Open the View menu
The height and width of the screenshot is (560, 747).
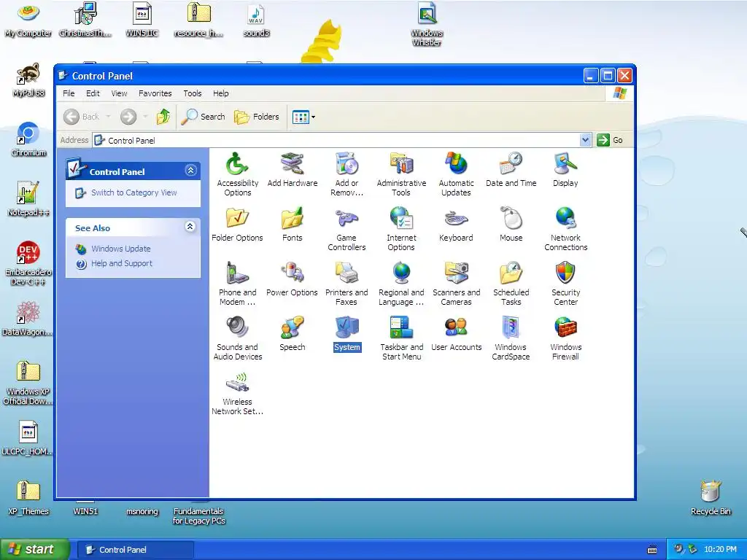click(x=119, y=93)
